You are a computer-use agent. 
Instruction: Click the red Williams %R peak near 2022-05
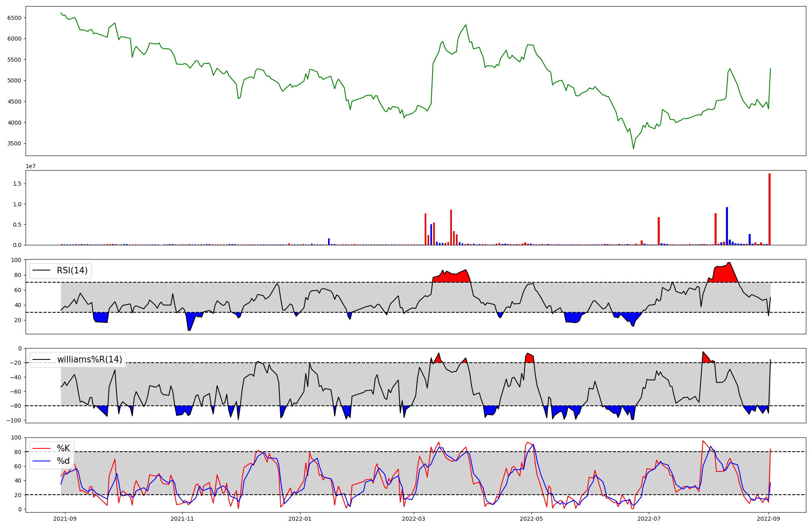[529, 357]
